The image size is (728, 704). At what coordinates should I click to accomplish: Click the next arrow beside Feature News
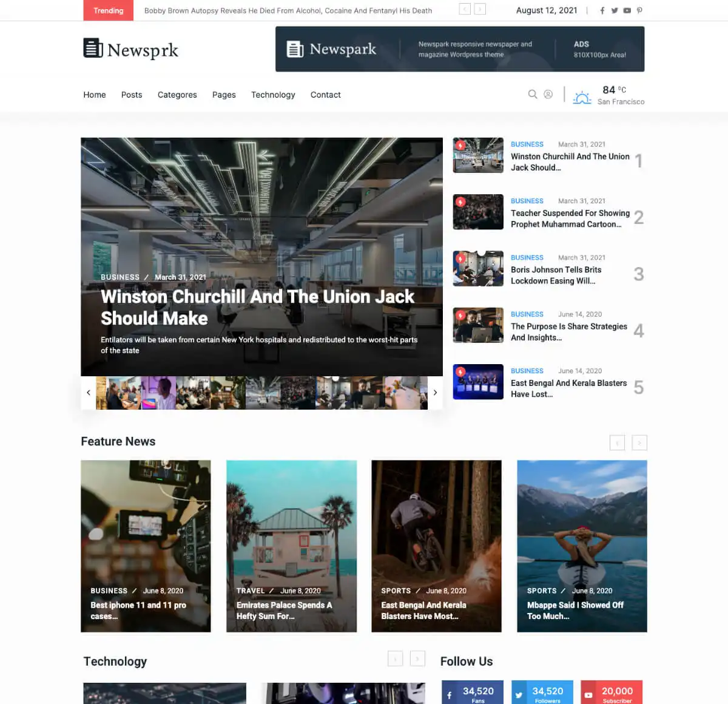tap(639, 442)
